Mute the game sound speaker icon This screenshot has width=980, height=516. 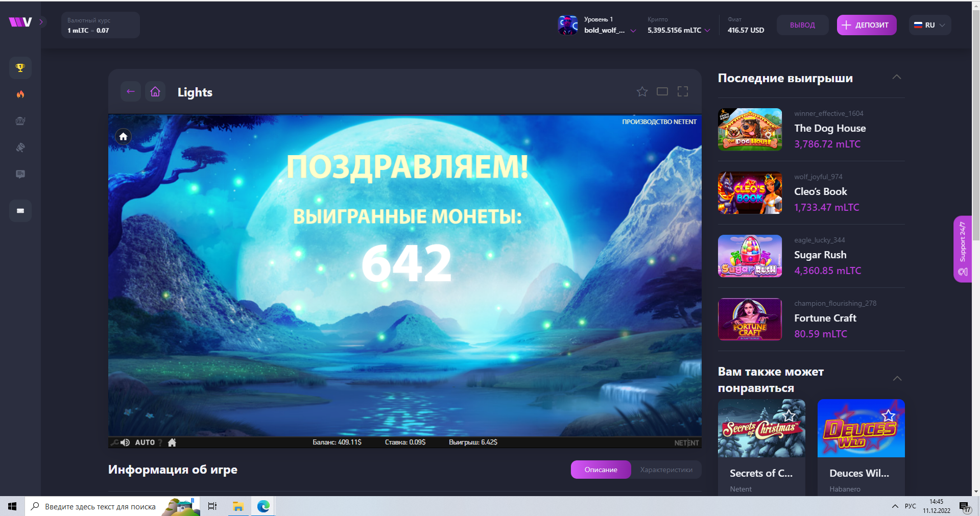coord(125,443)
